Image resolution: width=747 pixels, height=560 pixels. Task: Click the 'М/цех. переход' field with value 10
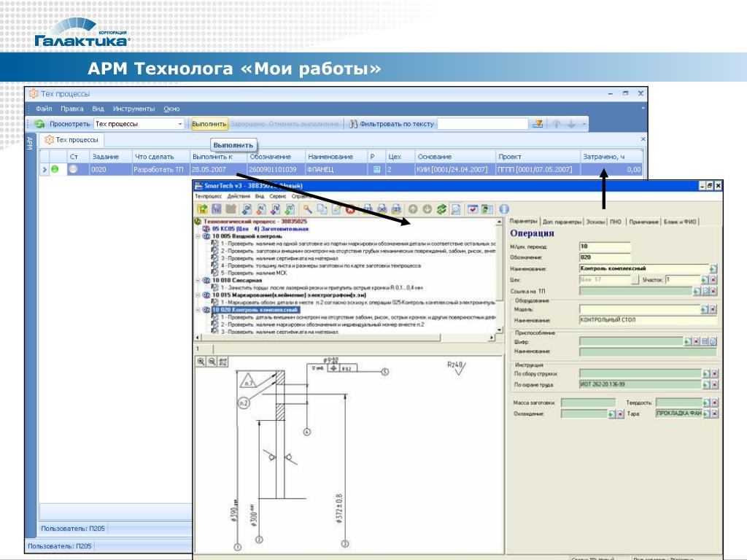(x=605, y=246)
